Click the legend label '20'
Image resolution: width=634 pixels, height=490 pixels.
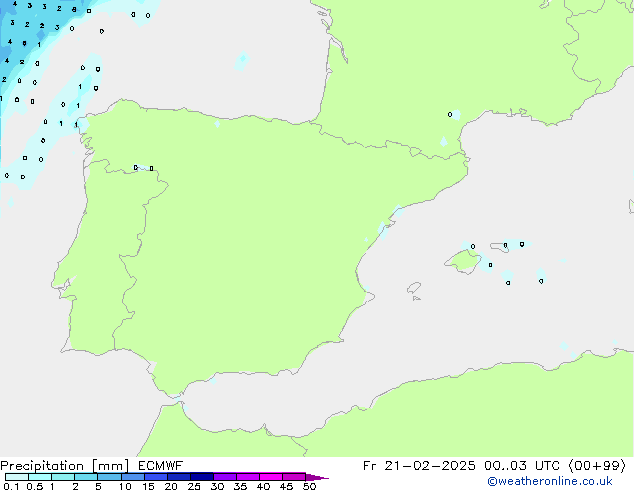click(x=171, y=486)
